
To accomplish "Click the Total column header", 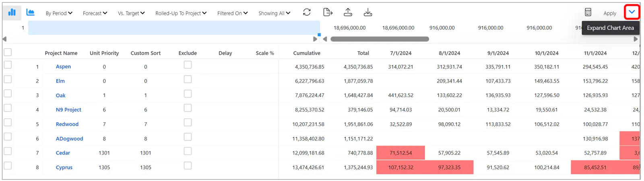I will tap(363, 53).
